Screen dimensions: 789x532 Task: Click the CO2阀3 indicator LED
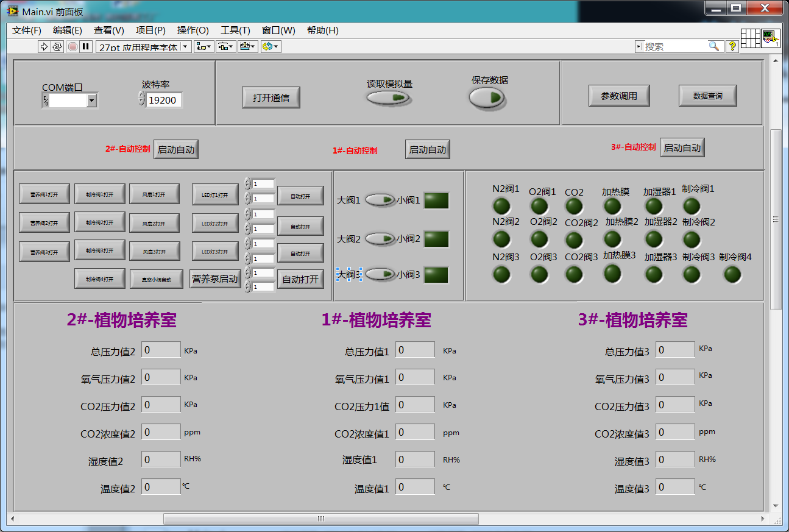pos(574,274)
